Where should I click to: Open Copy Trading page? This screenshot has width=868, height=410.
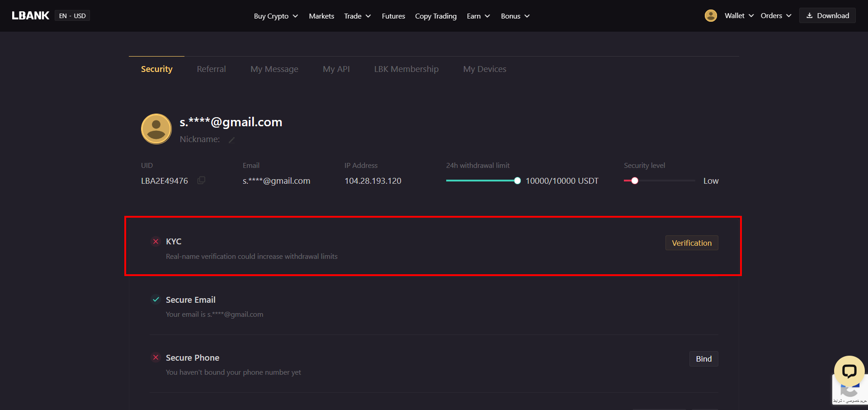click(436, 16)
